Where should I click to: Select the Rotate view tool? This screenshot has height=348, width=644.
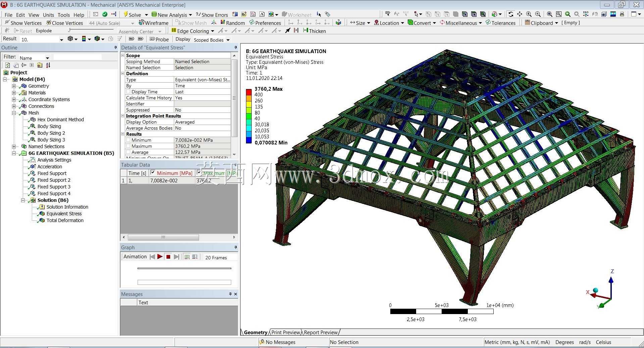510,14
